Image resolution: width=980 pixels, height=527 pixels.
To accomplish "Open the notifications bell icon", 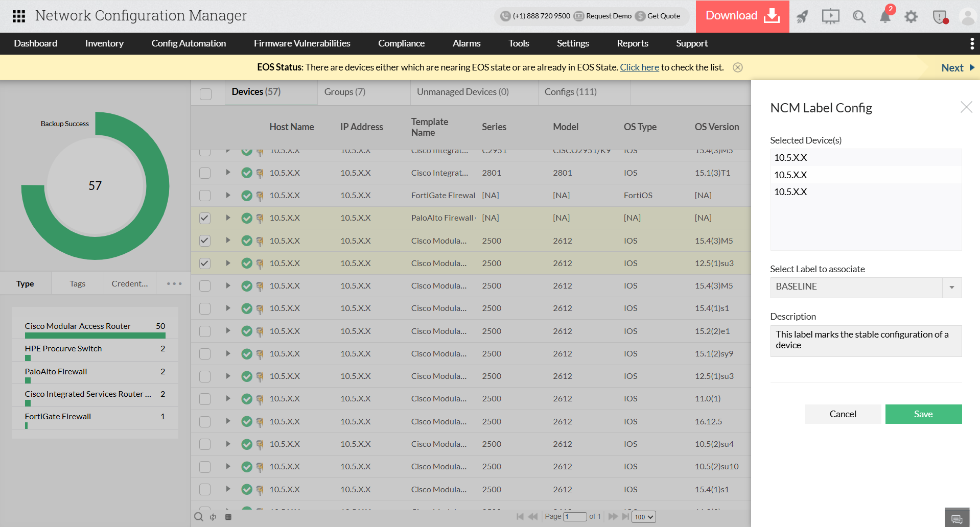I will point(885,17).
